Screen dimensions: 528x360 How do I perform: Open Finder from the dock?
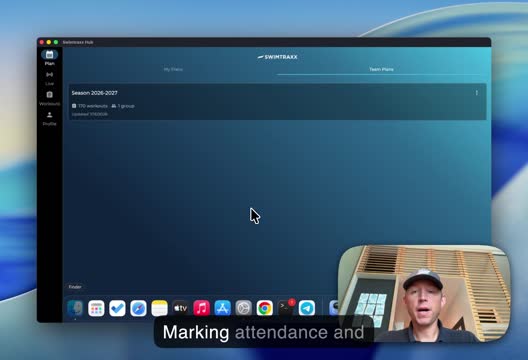[75, 308]
